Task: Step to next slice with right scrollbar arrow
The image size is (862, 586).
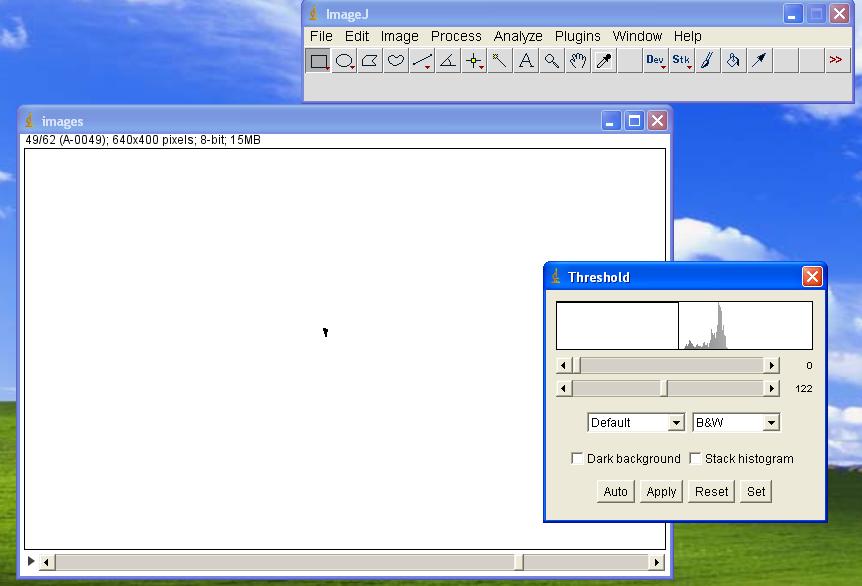Action: pyautogui.click(x=656, y=562)
